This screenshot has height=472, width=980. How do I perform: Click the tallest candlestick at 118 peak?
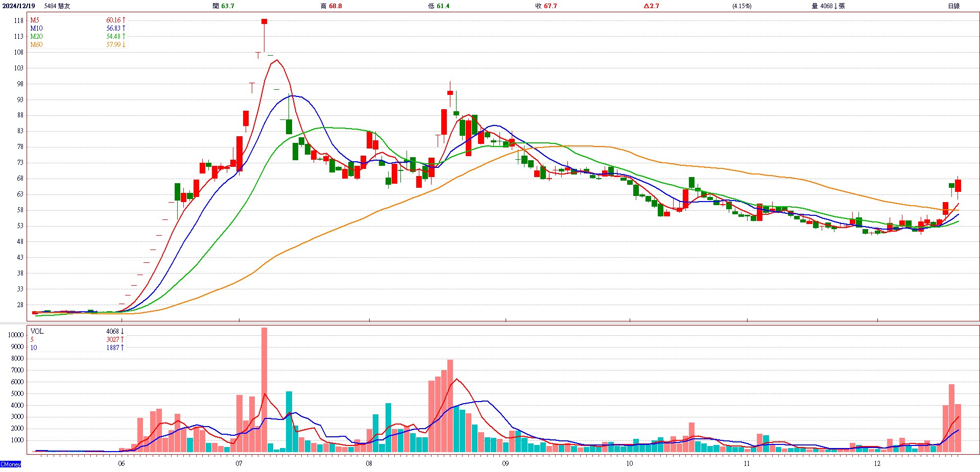[264, 21]
